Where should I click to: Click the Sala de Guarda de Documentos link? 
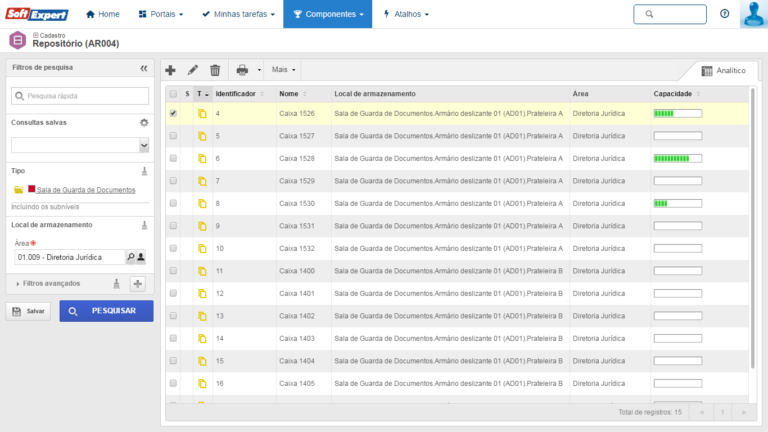(85, 190)
